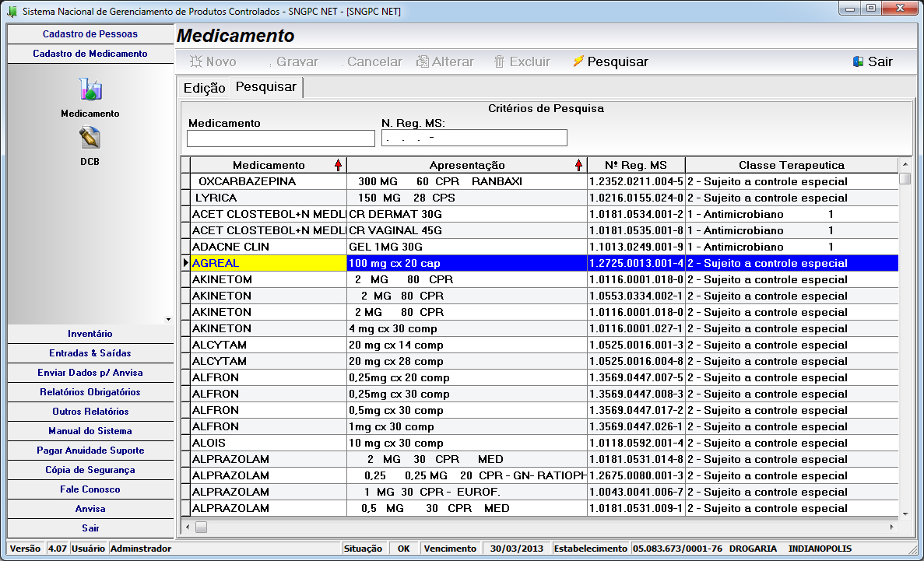Switch to the Pesquisar tab
This screenshot has height=561, width=924.
pyautogui.click(x=265, y=86)
